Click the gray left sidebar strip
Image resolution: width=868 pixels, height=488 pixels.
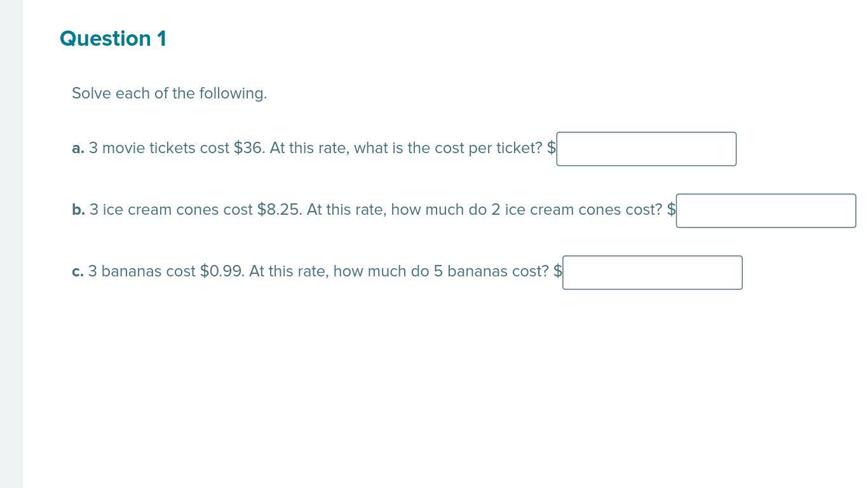11,244
